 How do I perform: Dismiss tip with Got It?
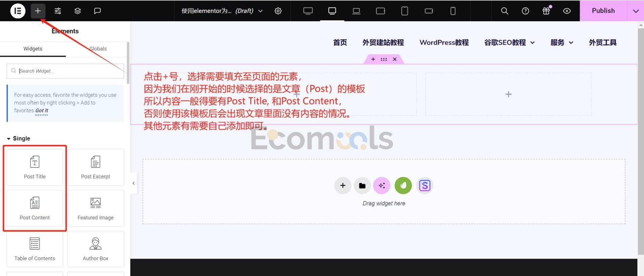pos(42,111)
